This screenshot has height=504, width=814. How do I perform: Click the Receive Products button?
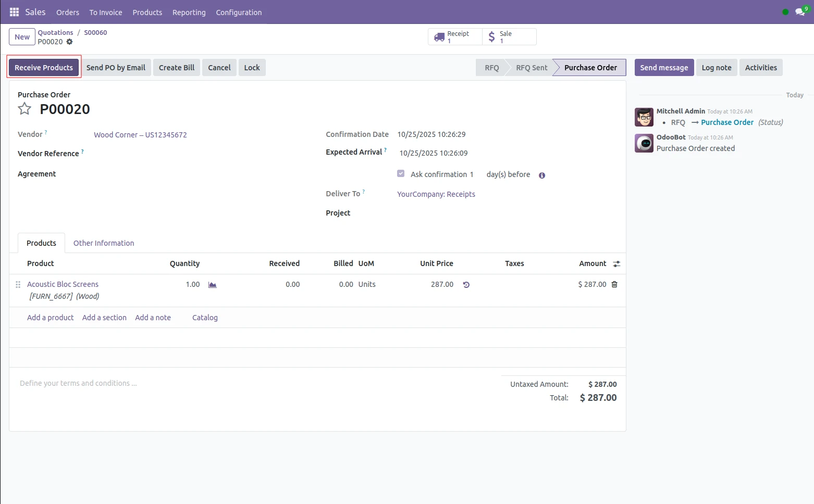pyautogui.click(x=43, y=67)
